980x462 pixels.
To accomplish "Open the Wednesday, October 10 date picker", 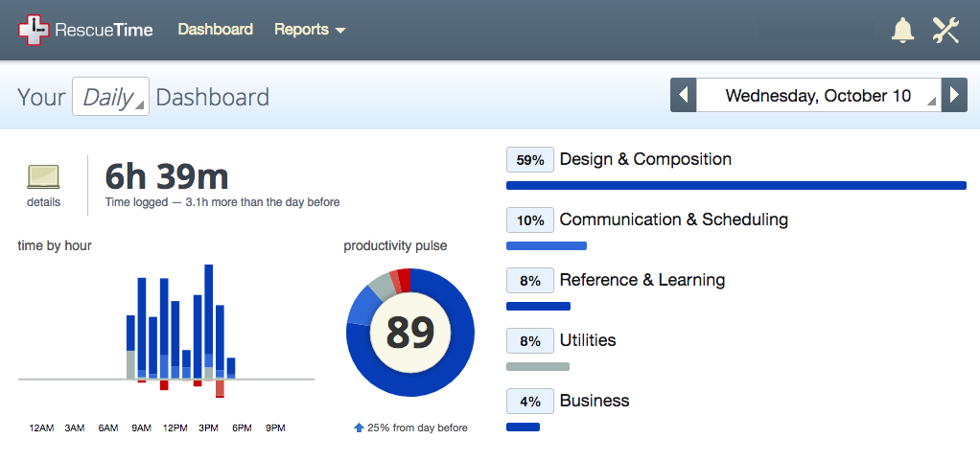I will 818,96.
